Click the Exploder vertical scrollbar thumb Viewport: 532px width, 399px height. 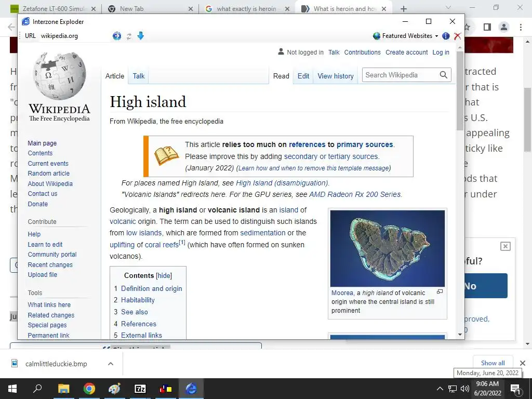click(460, 91)
